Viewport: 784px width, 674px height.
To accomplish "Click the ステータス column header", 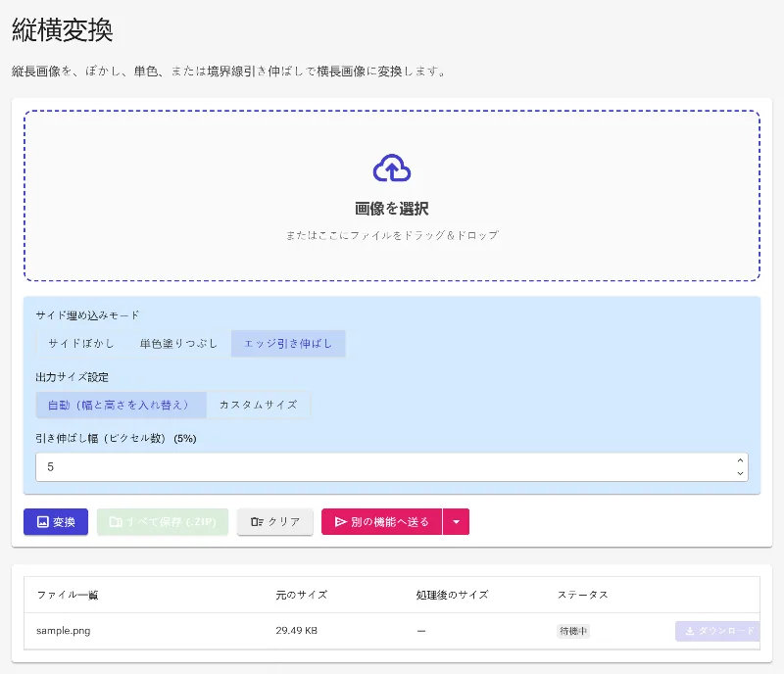I will 582,595.
